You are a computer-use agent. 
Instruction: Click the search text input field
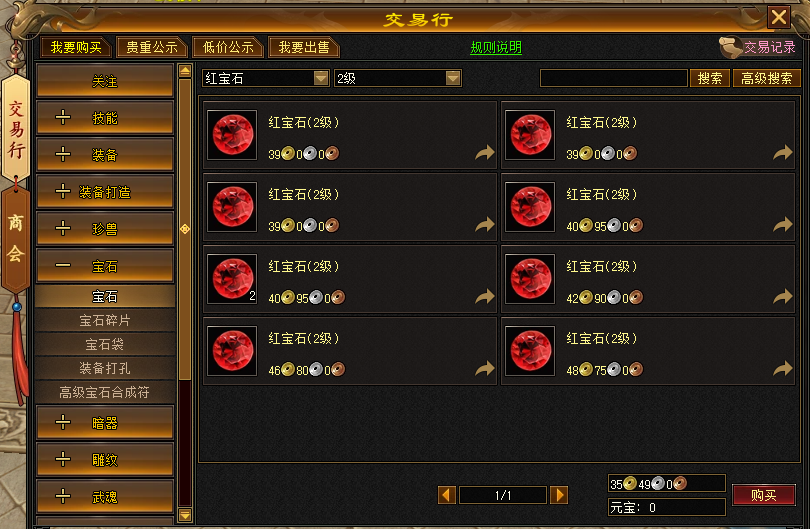[613, 78]
